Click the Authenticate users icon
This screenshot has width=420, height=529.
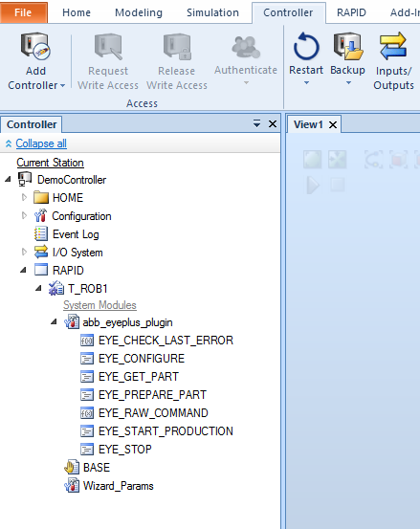pyautogui.click(x=246, y=47)
